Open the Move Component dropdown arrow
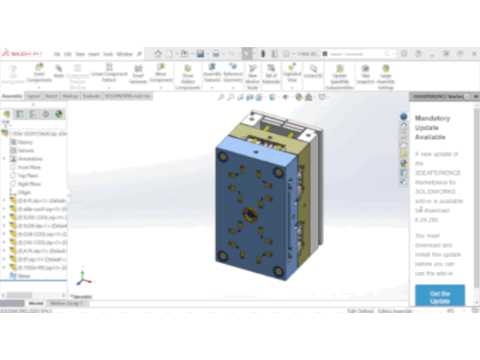Screen dimensions: 480x360 pos(161,88)
